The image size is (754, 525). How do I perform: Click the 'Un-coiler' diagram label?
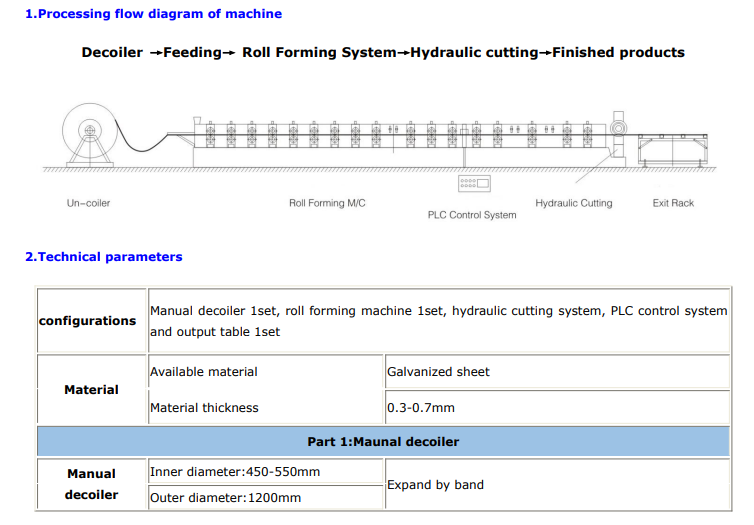tap(88, 203)
